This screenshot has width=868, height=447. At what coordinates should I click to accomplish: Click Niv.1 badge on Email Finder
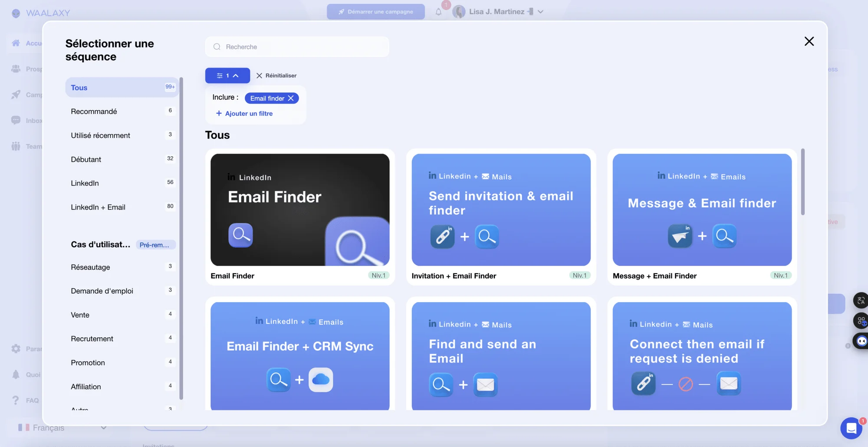378,276
